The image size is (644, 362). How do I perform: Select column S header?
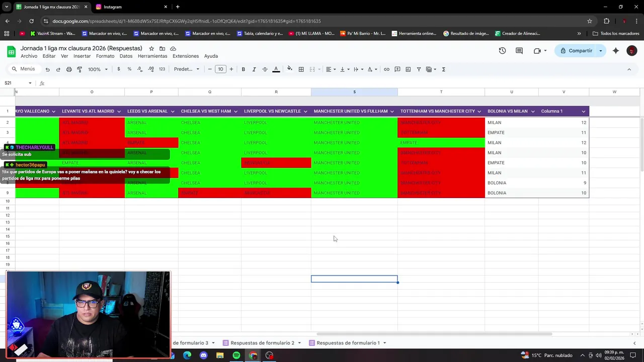[x=354, y=92]
